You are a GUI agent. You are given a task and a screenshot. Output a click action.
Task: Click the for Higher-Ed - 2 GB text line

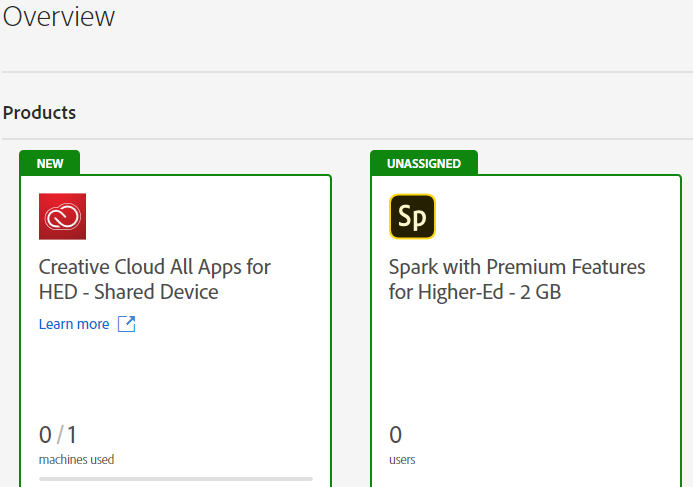[x=475, y=292]
